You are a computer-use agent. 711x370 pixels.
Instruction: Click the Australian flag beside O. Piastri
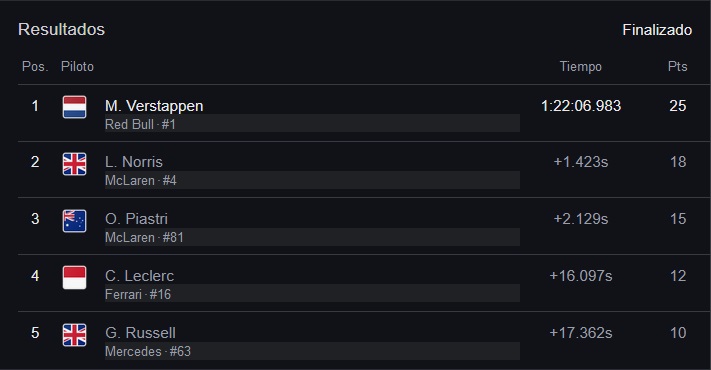point(74,221)
